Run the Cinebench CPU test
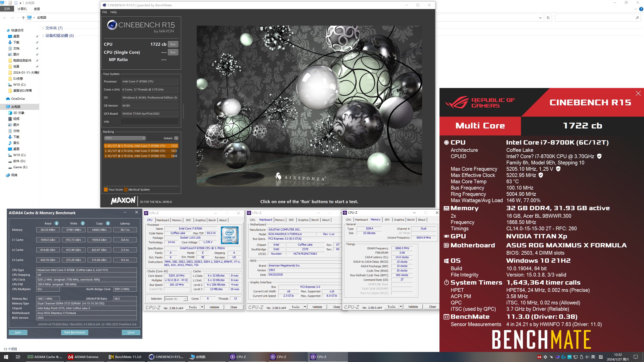This screenshot has height=362, width=644. tap(173, 44)
